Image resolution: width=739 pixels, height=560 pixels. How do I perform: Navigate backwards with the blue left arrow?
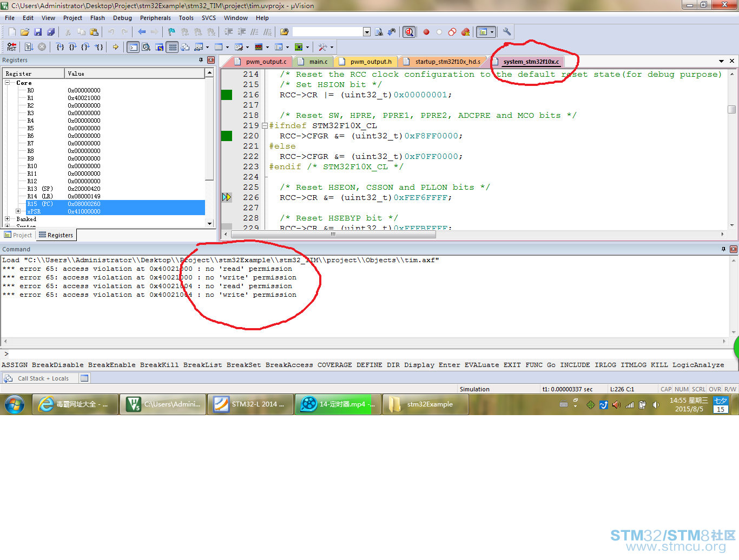[x=142, y=32]
